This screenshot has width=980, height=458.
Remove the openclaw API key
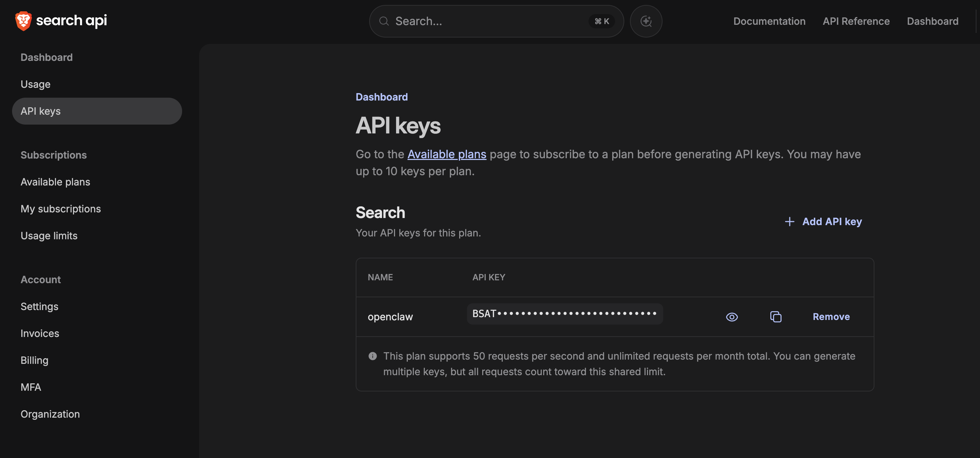831,317
